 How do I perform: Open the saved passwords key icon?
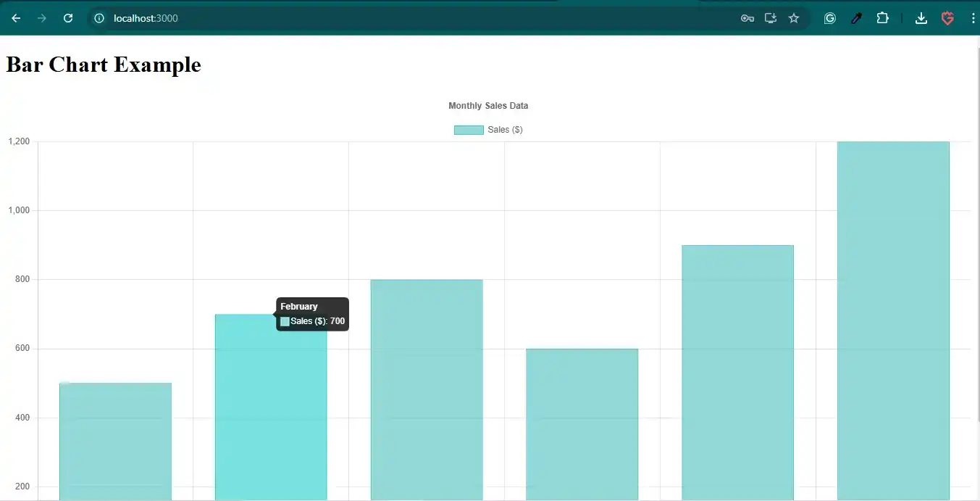tap(747, 18)
